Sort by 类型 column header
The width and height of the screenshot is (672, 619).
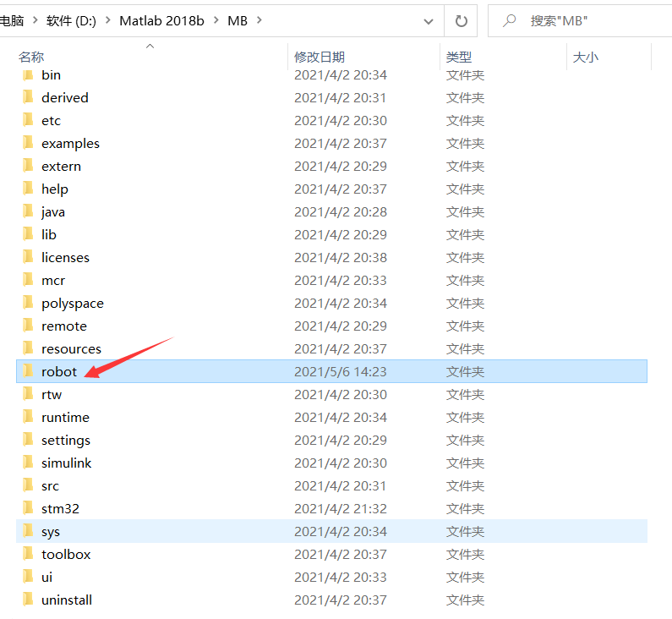[459, 57]
